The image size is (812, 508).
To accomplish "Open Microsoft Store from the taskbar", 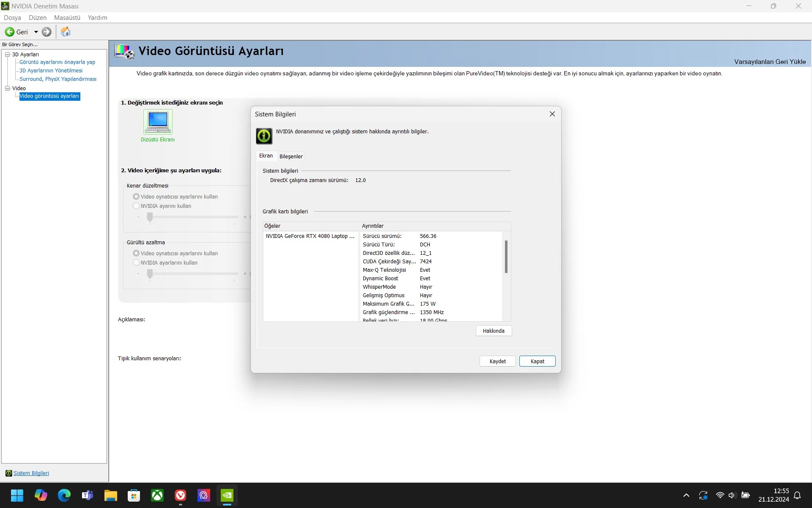I will pos(134,495).
